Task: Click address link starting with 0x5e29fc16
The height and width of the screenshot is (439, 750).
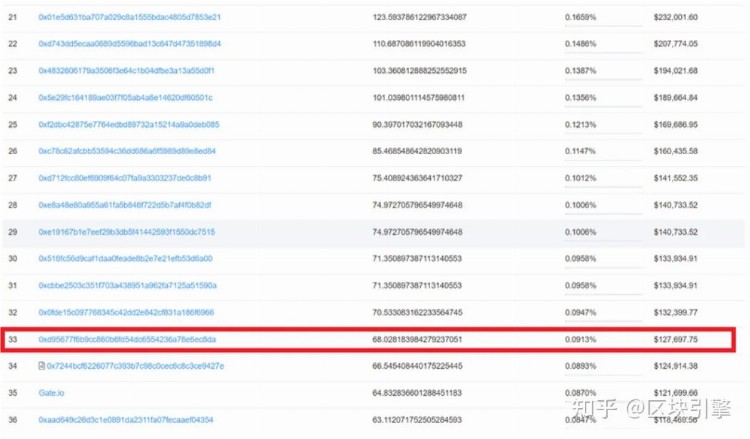Action: point(125,98)
